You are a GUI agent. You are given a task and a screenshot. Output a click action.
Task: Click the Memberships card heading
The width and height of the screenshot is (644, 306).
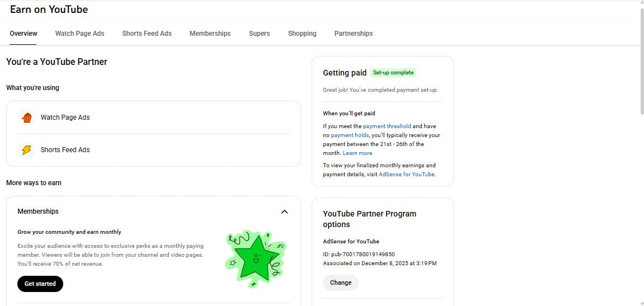coord(38,211)
